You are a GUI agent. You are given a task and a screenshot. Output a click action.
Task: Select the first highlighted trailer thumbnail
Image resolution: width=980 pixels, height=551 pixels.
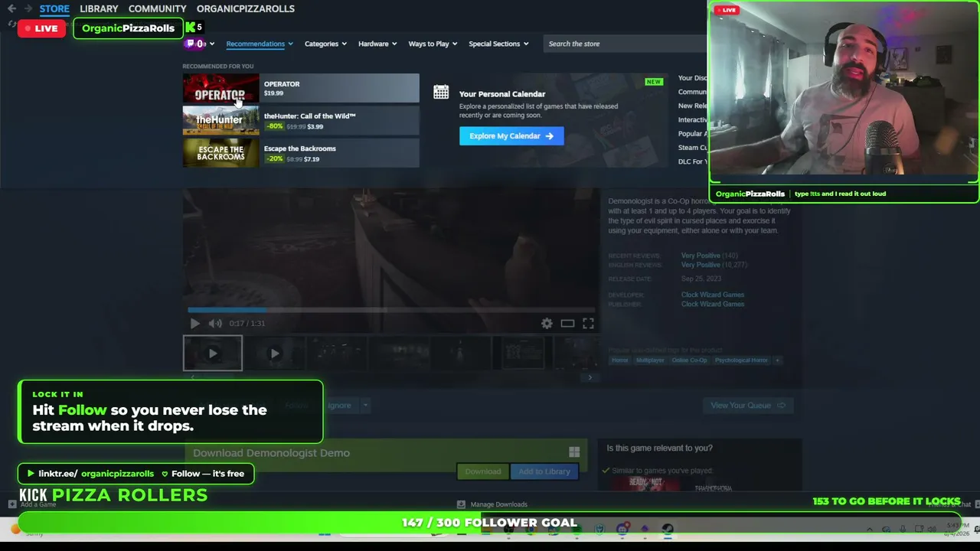pos(213,353)
